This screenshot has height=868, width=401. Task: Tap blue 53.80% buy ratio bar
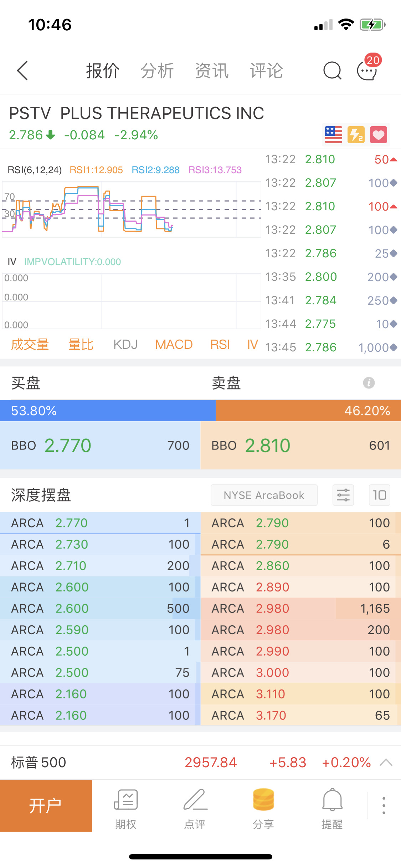click(x=108, y=410)
